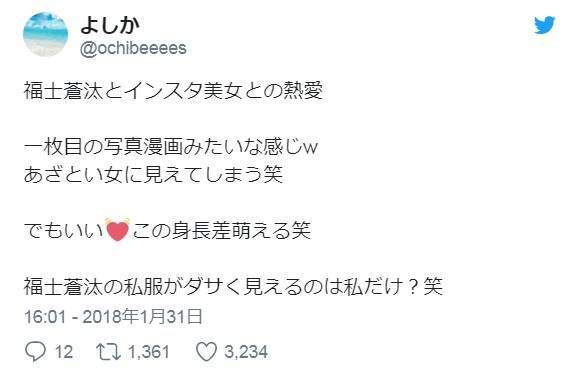Click the blue Twitter bird logo
The height and width of the screenshot is (378, 578).
point(545,25)
